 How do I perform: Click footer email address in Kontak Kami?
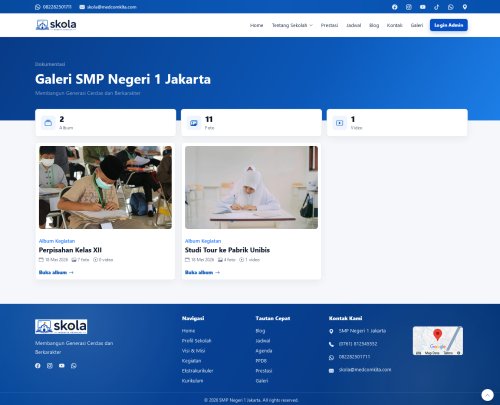pos(365,370)
